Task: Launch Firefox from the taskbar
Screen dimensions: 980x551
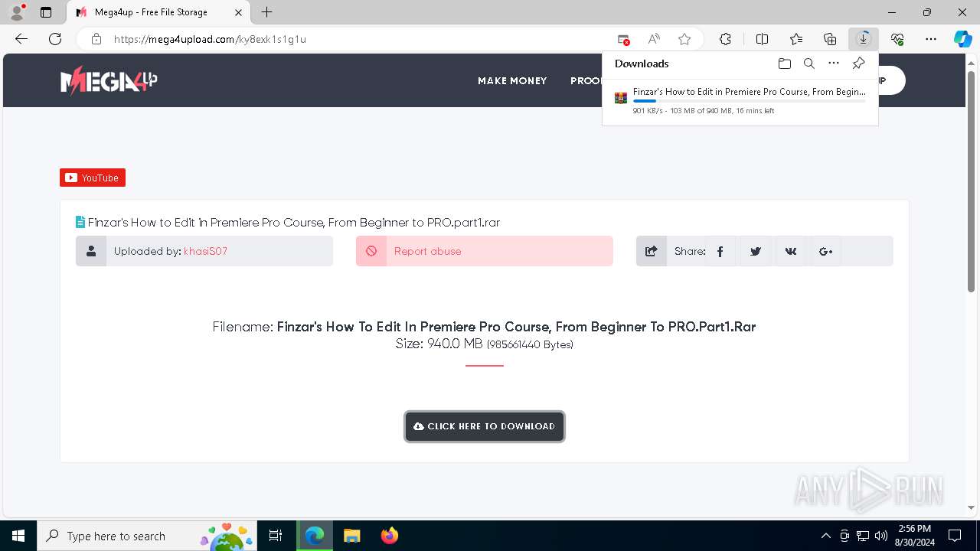Action: coord(389,536)
